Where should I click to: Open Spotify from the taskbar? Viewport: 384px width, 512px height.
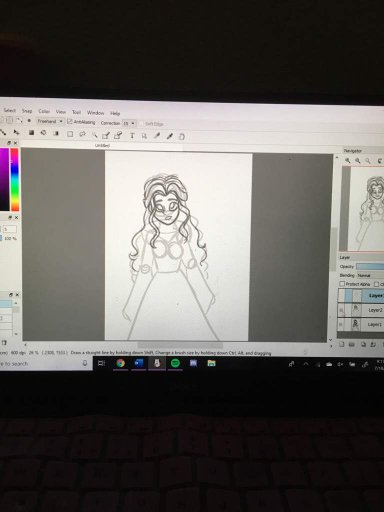pyautogui.click(x=175, y=363)
